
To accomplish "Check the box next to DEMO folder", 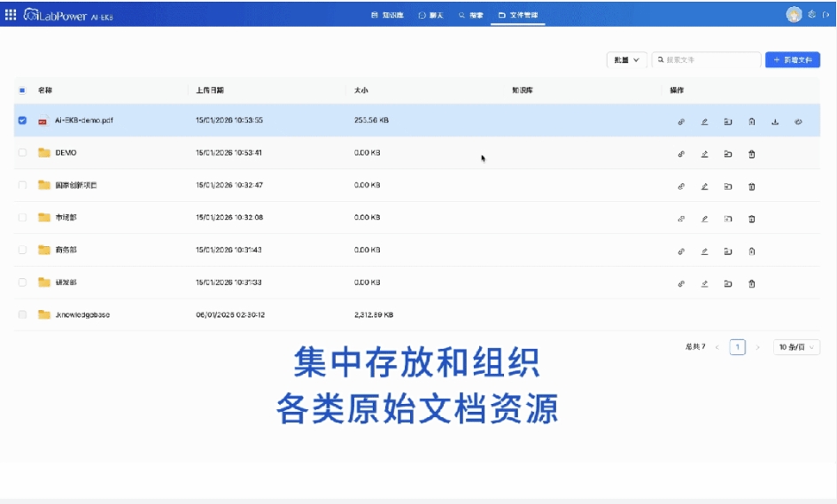I will pos(22,153).
